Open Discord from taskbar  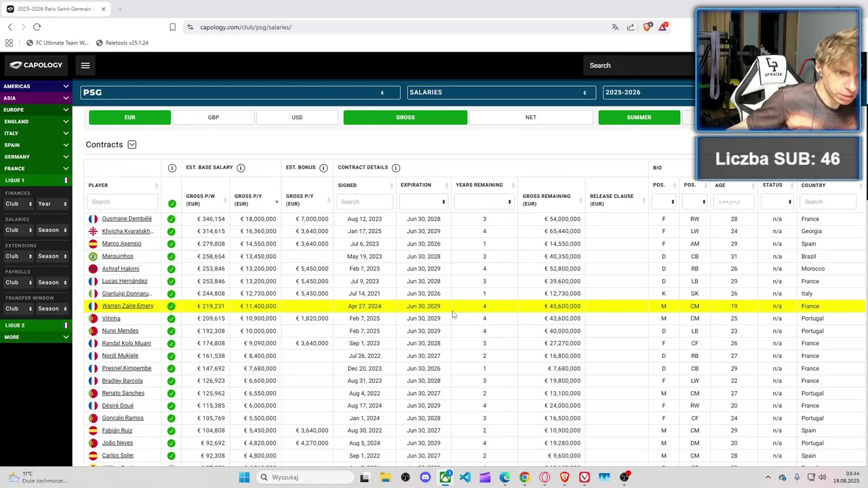pyautogui.click(x=425, y=477)
